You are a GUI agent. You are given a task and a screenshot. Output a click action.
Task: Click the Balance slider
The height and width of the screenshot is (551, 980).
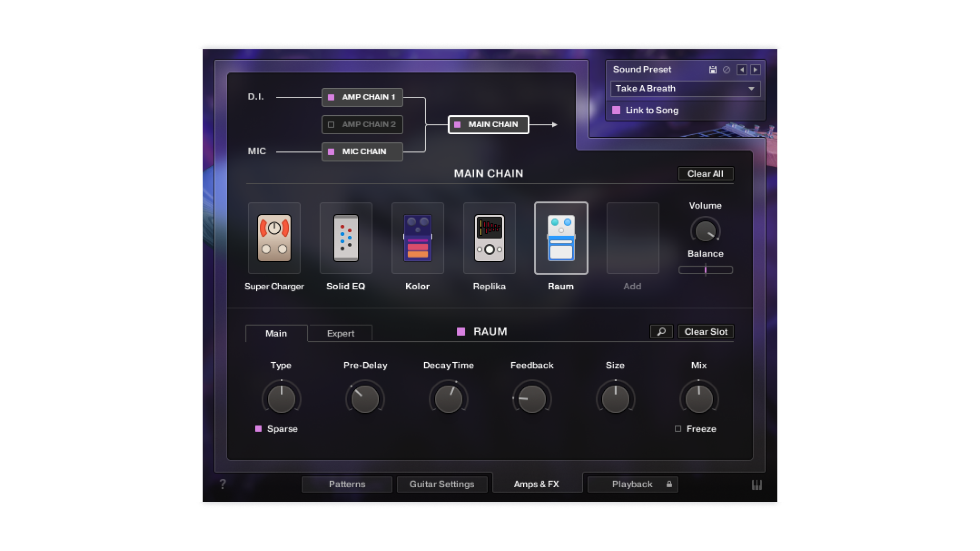tap(705, 270)
